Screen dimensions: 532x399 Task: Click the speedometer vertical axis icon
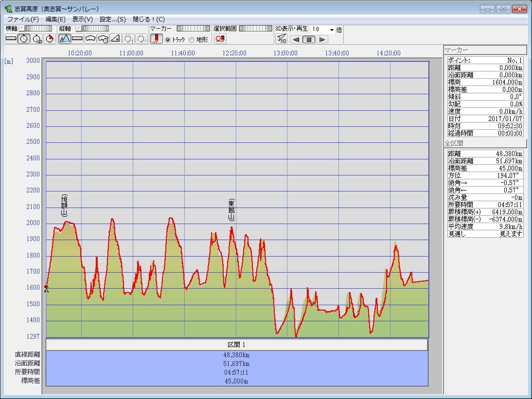pos(90,39)
